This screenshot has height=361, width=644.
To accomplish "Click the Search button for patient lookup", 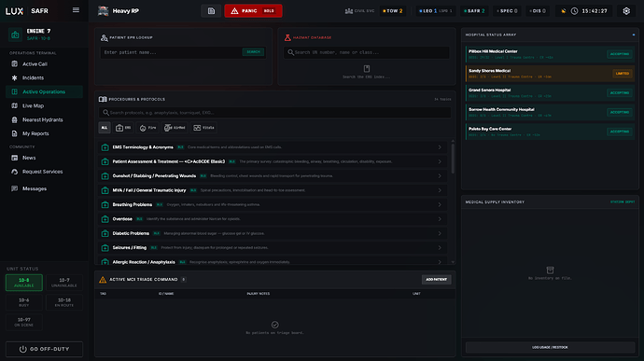I will click(x=254, y=51).
